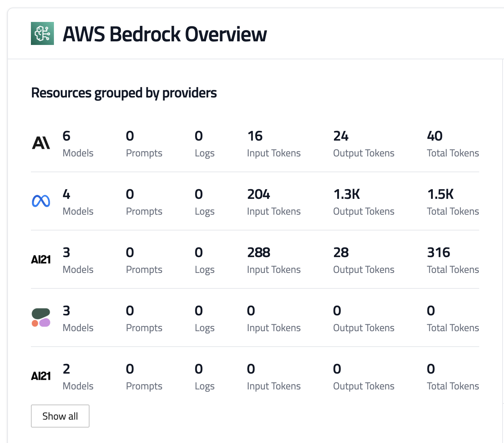Screen dimensions: 504x443
Task: Select the 288 Input Tokens stat
Action: click(274, 260)
